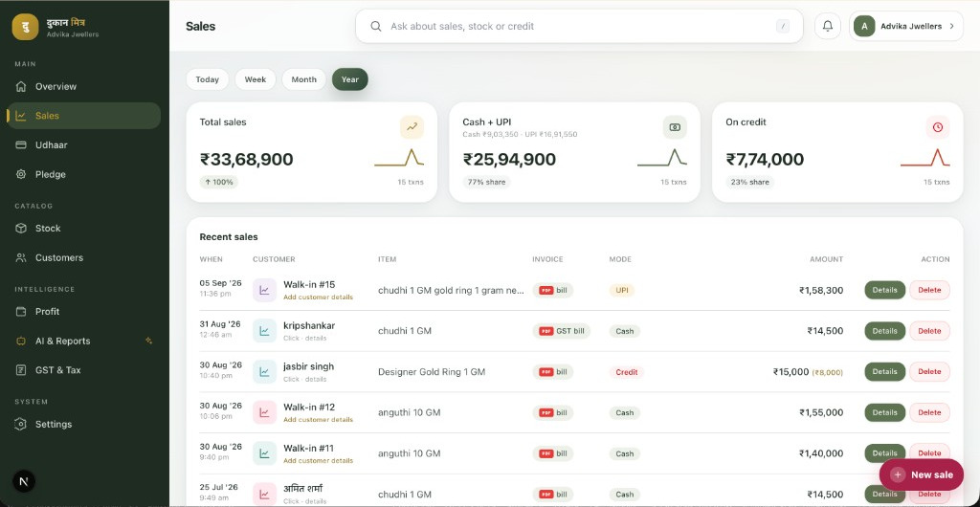The height and width of the screenshot is (507, 980).
Task: Open AI & Reports in the sidebar
Action: pos(84,341)
